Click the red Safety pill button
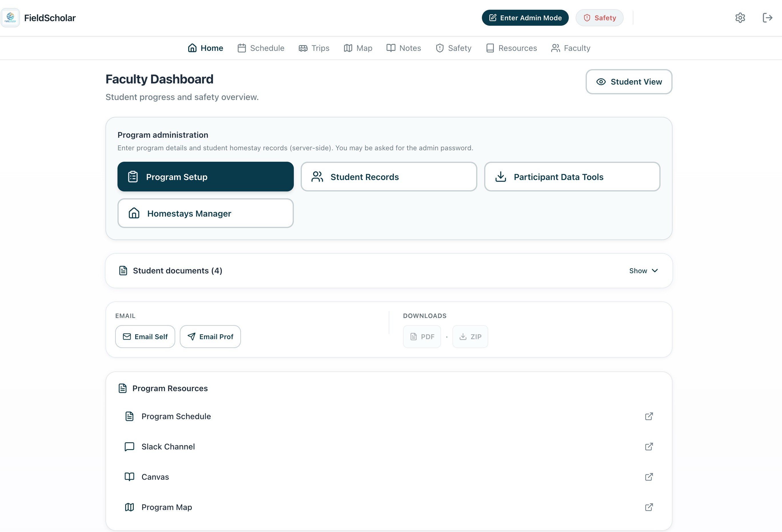This screenshot has width=782, height=532. click(x=599, y=18)
